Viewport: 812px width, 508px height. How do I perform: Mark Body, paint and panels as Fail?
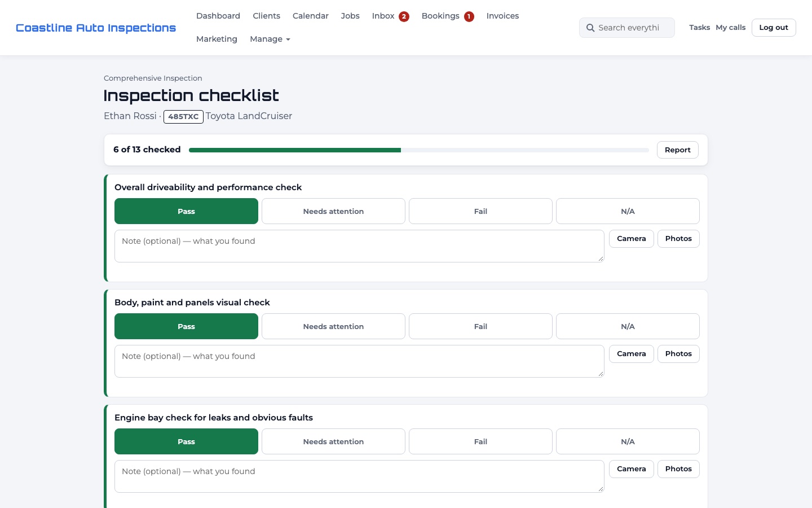[480, 326]
